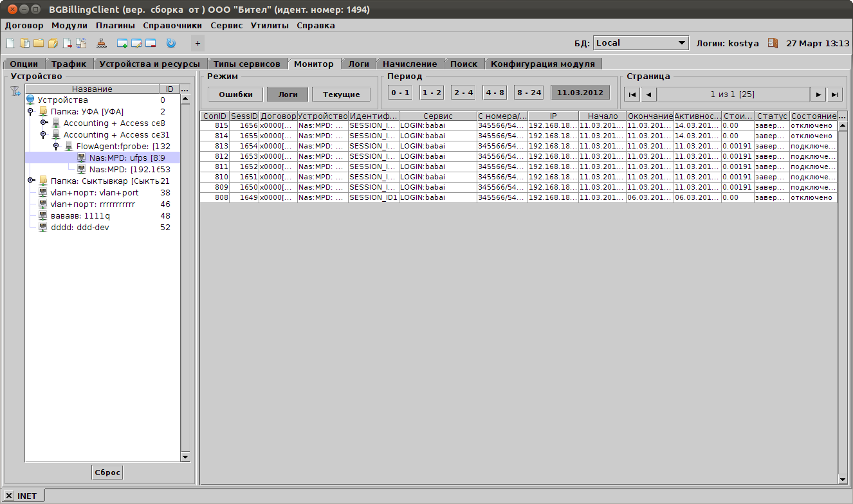Click the exit door icon beside login

click(x=773, y=43)
